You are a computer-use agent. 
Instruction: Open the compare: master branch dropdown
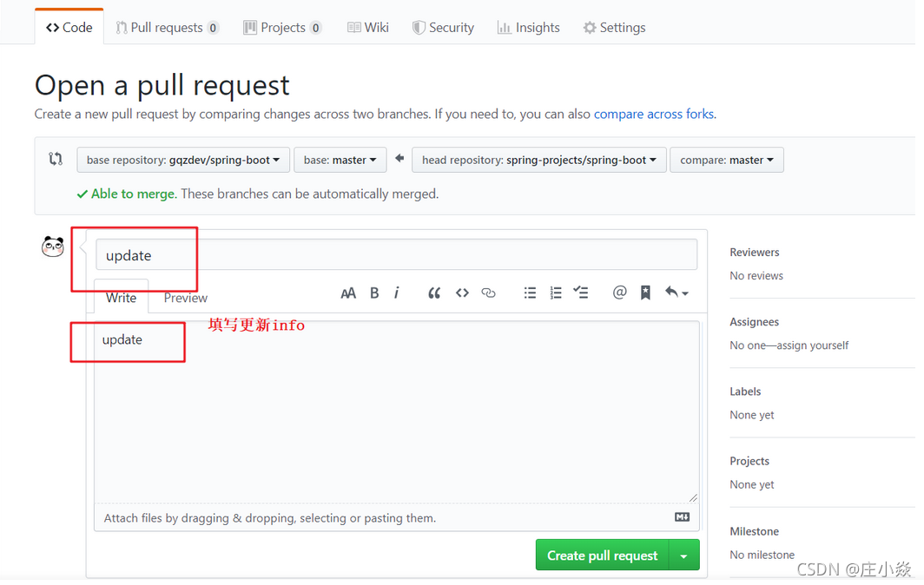point(727,160)
